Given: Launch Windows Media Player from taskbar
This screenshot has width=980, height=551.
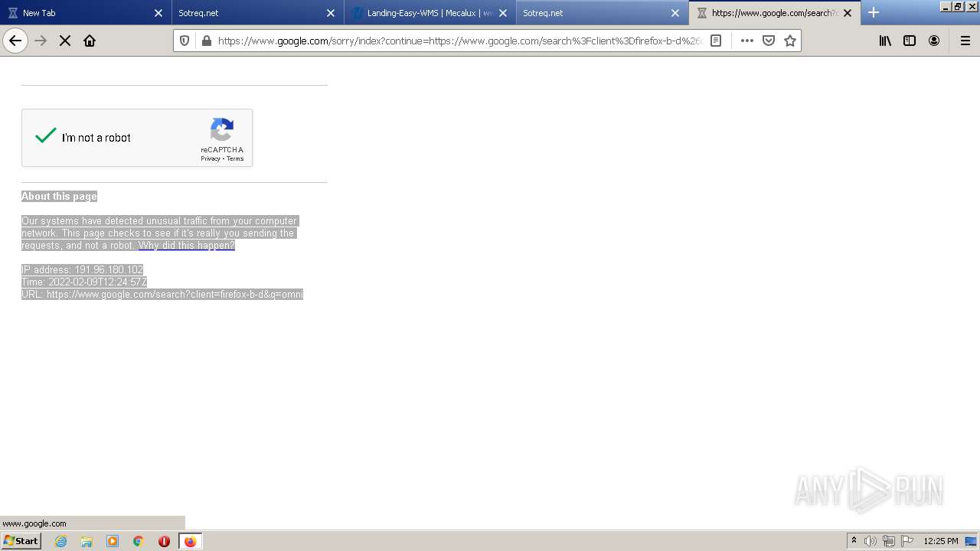Looking at the screenshot, I should (113, 541).
